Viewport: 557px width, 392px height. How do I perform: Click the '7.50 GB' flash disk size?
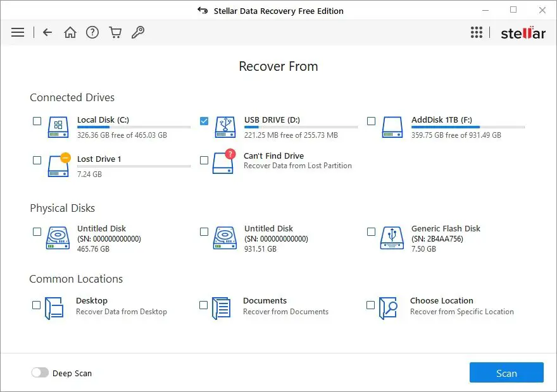click(424, 249)
